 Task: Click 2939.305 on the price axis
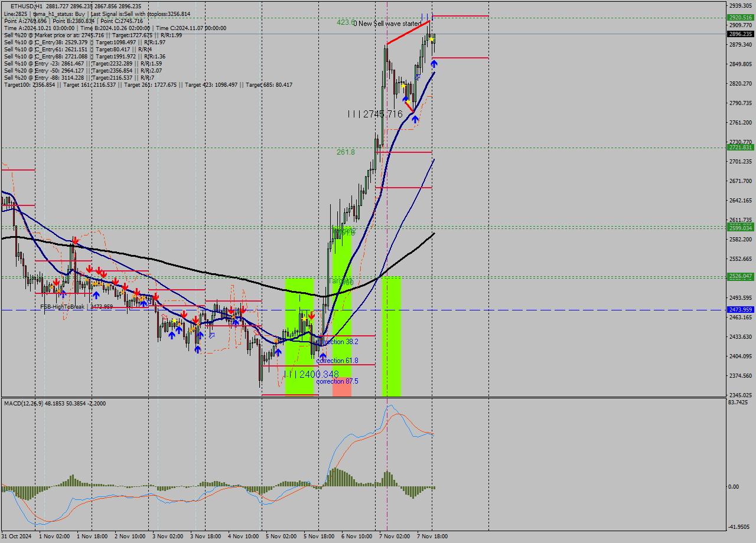click(741, 5)
